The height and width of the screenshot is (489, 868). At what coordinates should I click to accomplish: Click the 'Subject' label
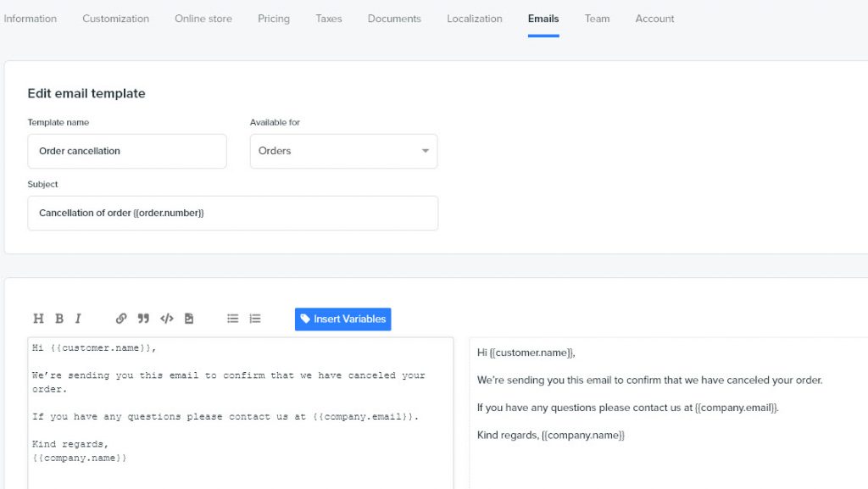(x=42, y=184)
